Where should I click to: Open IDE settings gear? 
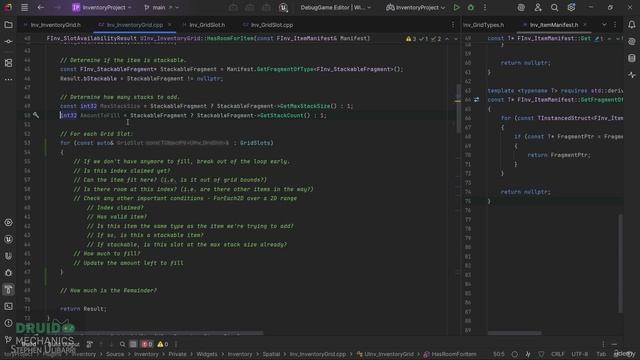tap(571, 7)
